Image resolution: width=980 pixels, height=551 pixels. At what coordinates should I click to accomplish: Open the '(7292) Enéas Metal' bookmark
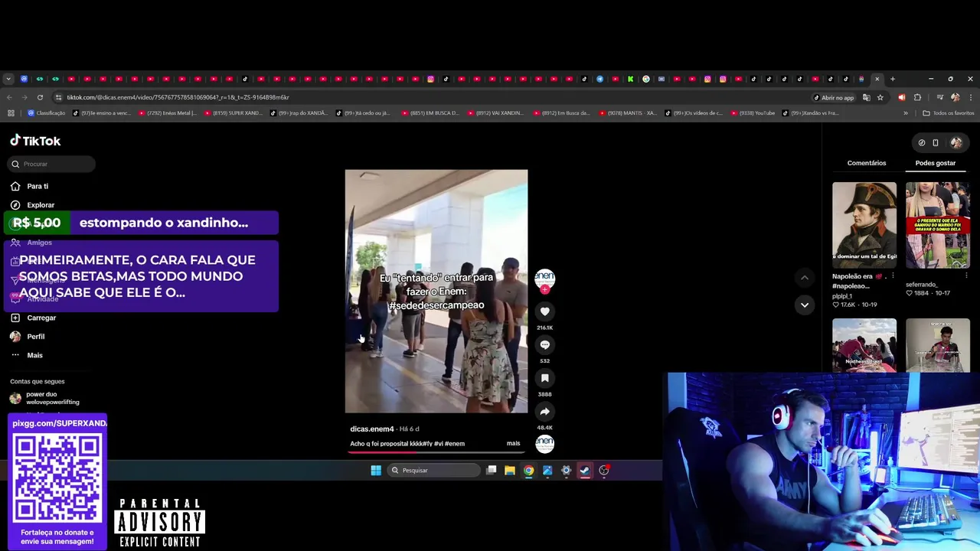(x=167, y=113)
